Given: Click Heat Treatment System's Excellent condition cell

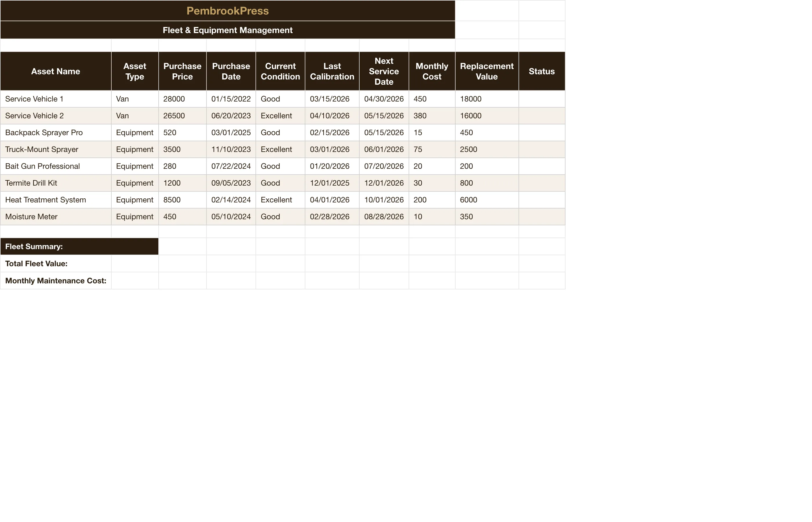Looking at the screenshot, I should tap(280, 200).
